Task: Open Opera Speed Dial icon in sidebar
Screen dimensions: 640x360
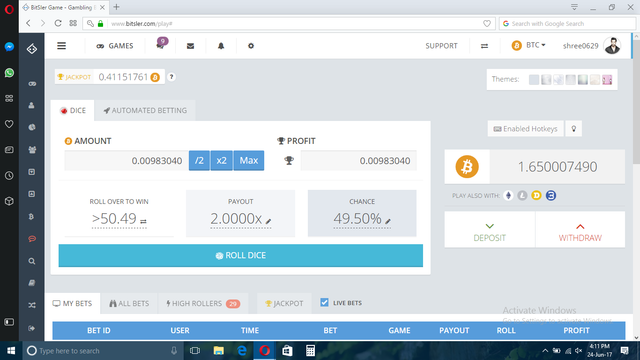Action: tap(9, 98)
